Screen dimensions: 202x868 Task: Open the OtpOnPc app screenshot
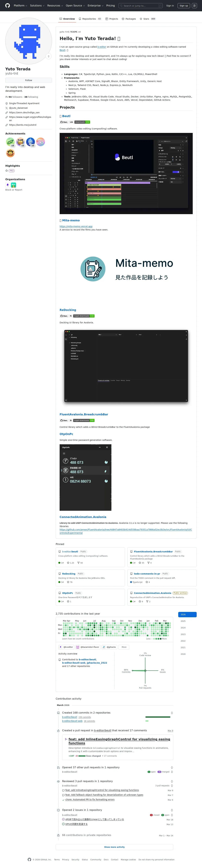point(85,477)
